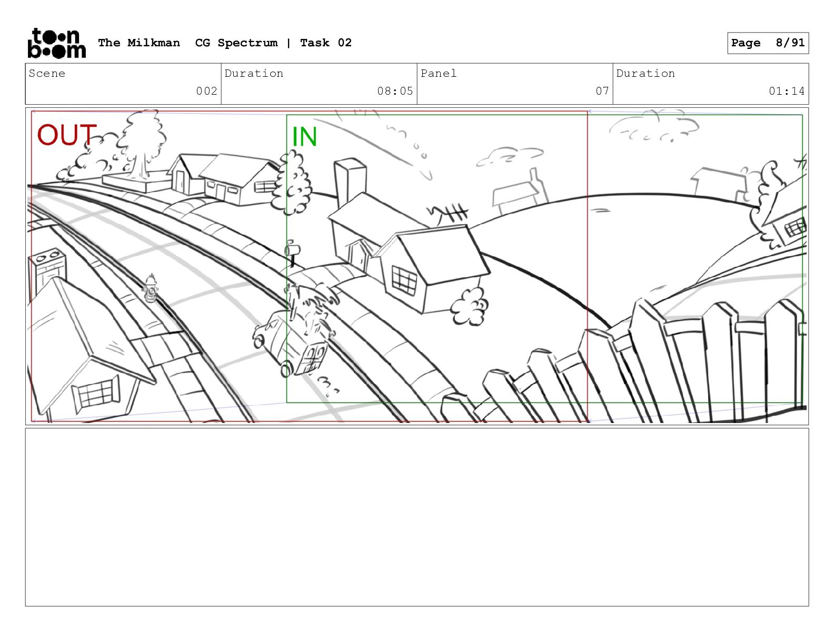Click the 'CG Spectrum | Task 02' text

[273, 43]
